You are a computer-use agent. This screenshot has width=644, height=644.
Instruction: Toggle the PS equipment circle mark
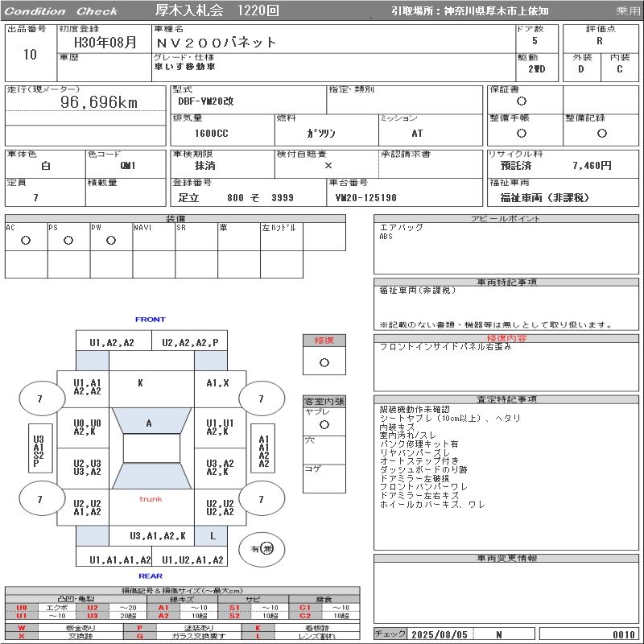coord(68,241)
